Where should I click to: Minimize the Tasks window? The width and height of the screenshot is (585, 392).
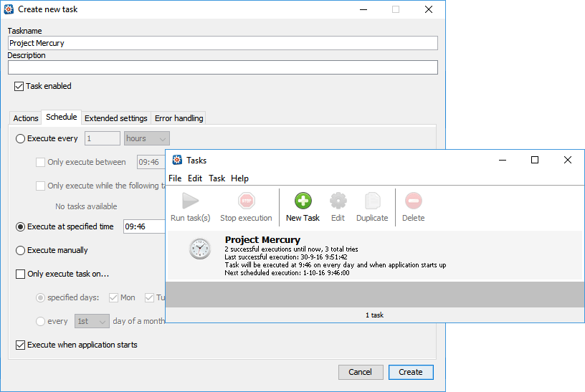tap(503, 160)
